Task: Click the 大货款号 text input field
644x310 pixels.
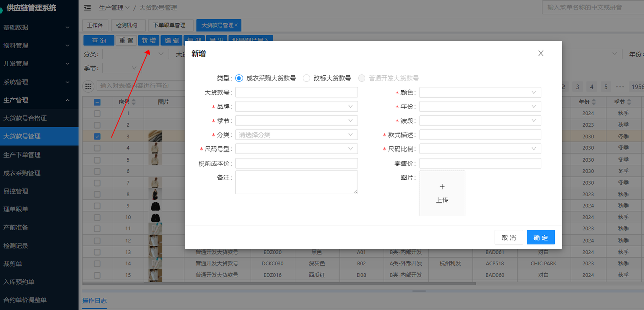Action: pos(296,92)
